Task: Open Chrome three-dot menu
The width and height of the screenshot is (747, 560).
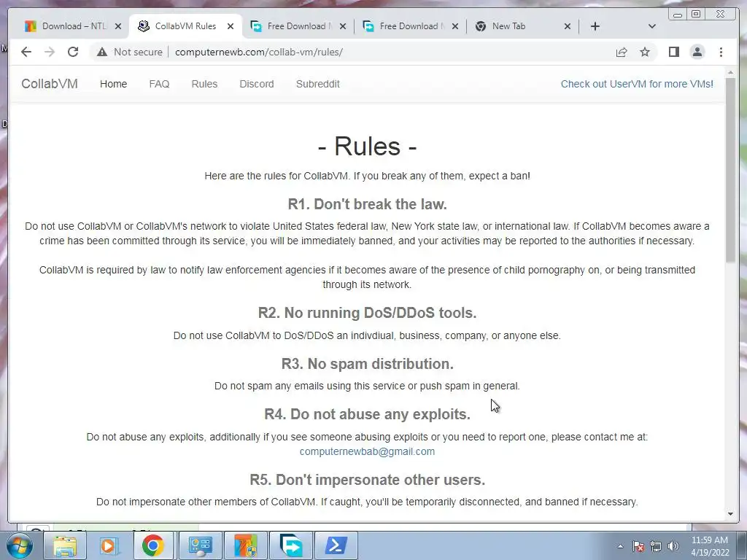Action: (721, 52)
